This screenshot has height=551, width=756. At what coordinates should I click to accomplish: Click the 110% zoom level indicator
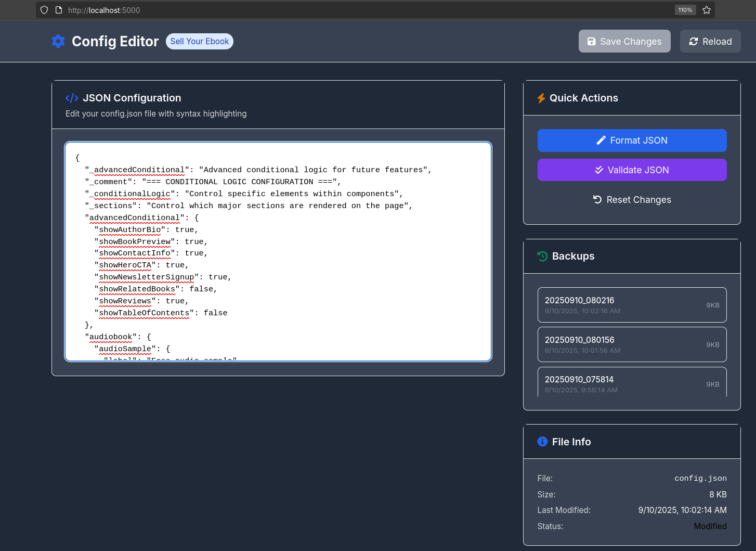click(685, 10)
